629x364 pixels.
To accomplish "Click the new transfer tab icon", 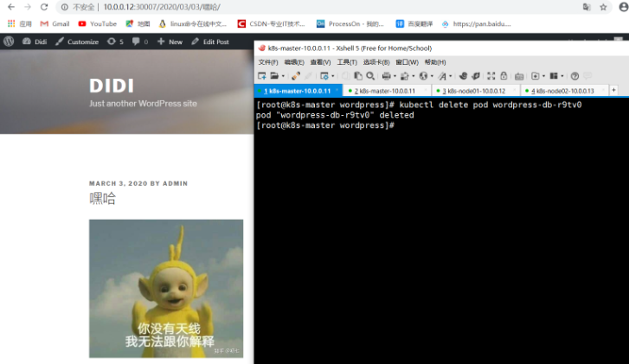I will 536,76.
